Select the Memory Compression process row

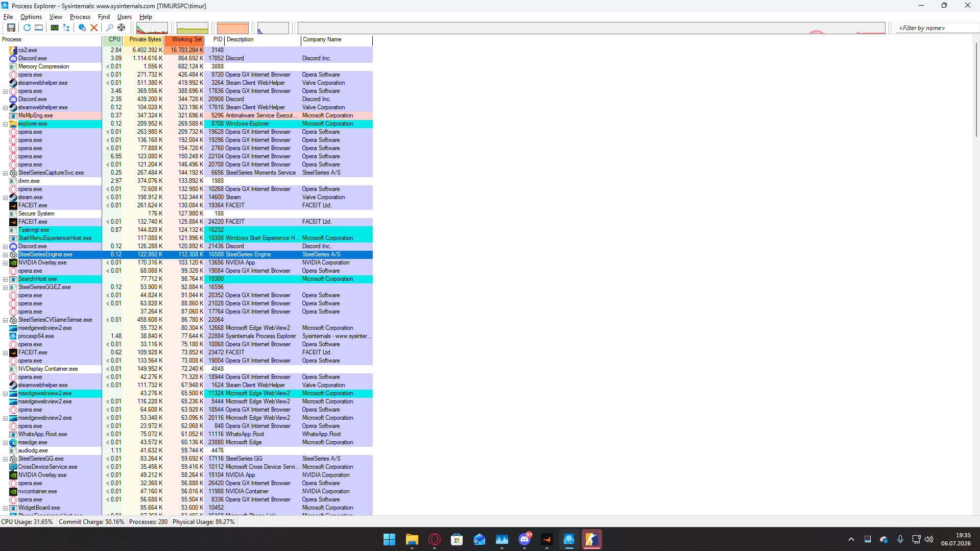coord(186,66)
